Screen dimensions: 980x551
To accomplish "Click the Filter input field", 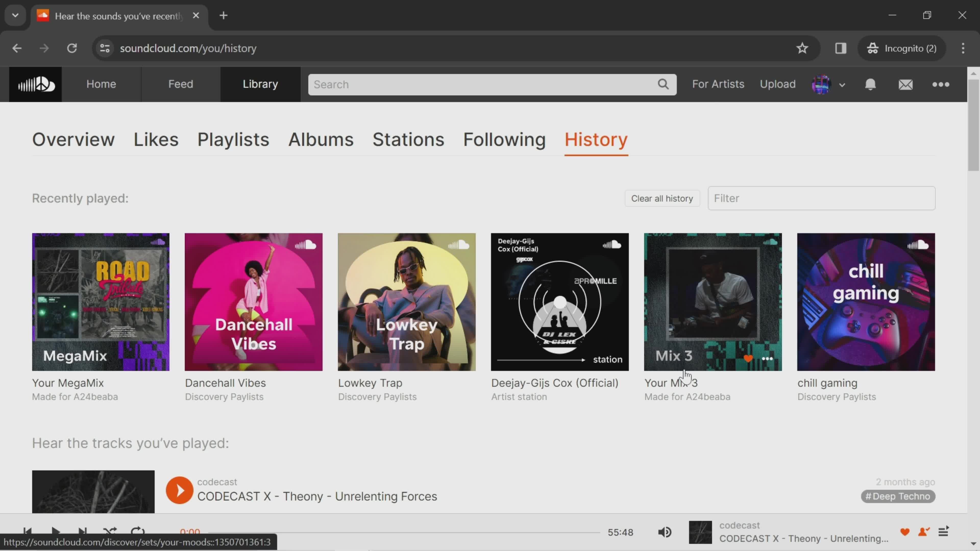I will [x=822, y=198].
